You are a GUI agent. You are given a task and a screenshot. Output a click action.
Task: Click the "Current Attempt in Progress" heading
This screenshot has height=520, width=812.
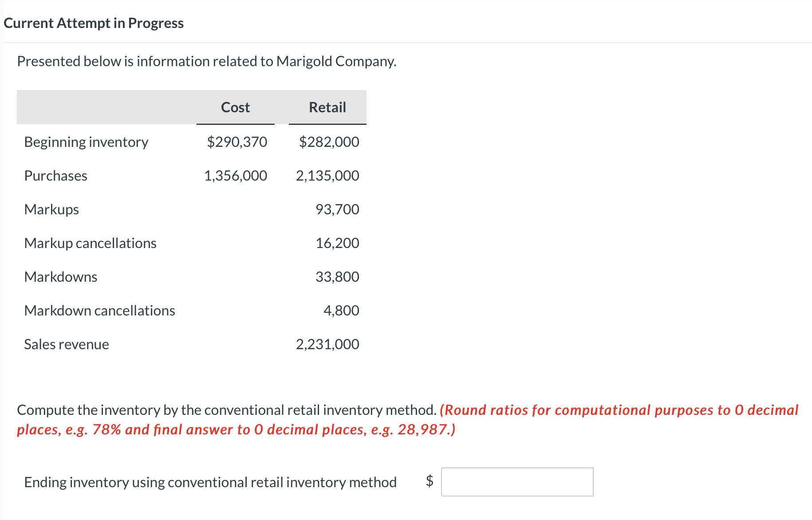pos(94,23)
